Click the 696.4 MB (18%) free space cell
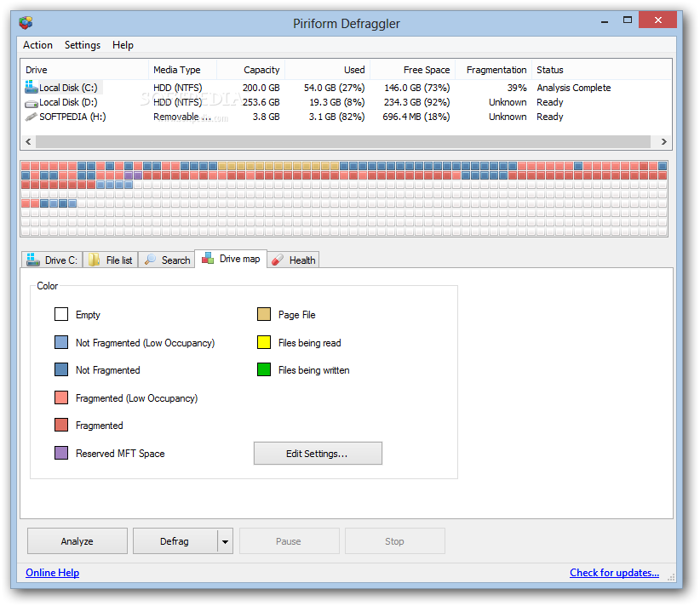The width and height of the screenshot is (700, 606). click(x=416, y=117)
